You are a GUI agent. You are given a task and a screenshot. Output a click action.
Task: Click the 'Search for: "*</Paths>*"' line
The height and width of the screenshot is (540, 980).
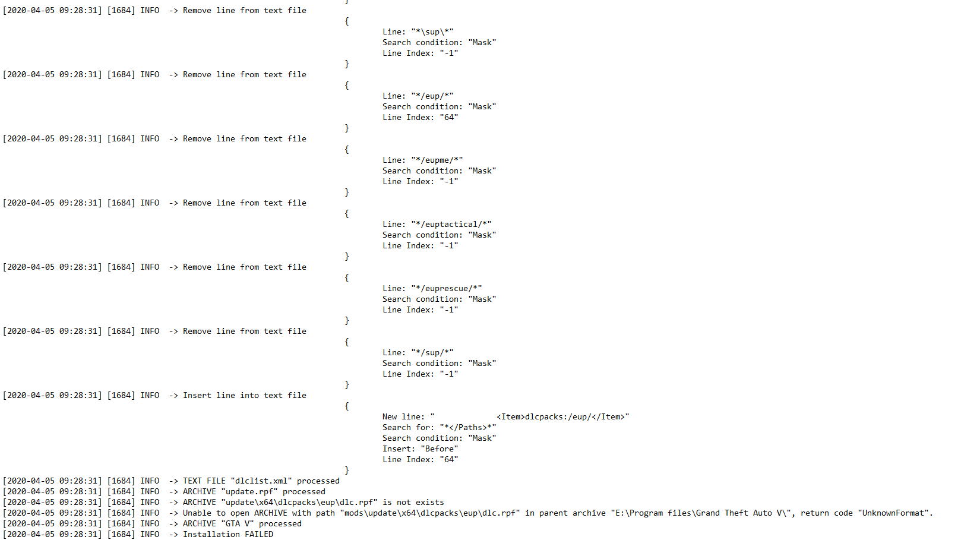coord(439,427)
